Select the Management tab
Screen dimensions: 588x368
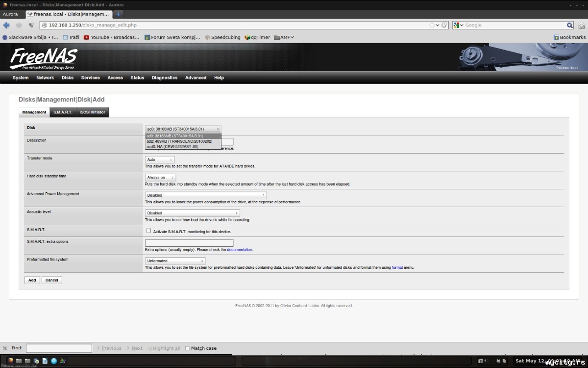[x=34, y=112]
